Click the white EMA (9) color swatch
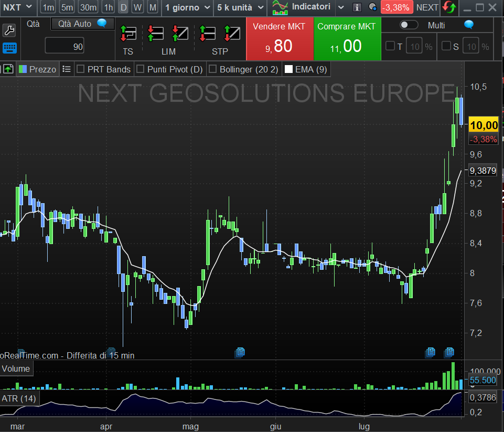 [x=288, y=69]
